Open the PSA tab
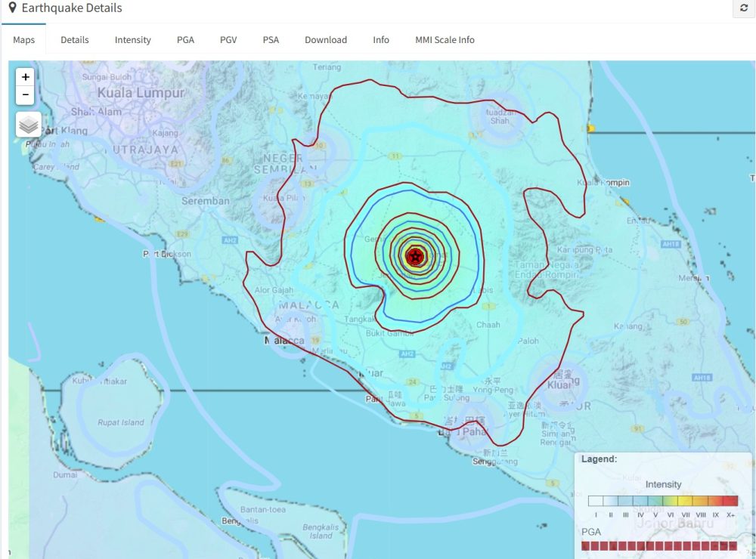 [271, 40]
